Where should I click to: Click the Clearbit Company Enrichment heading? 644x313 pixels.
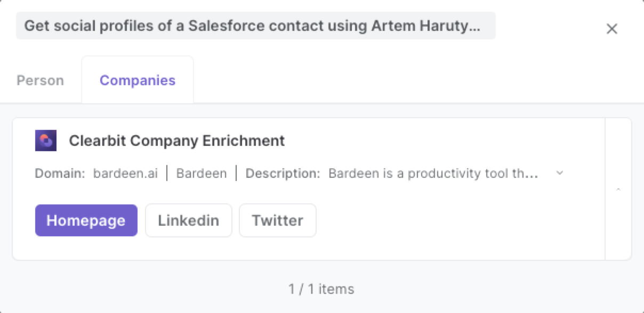tap(177, 141)
